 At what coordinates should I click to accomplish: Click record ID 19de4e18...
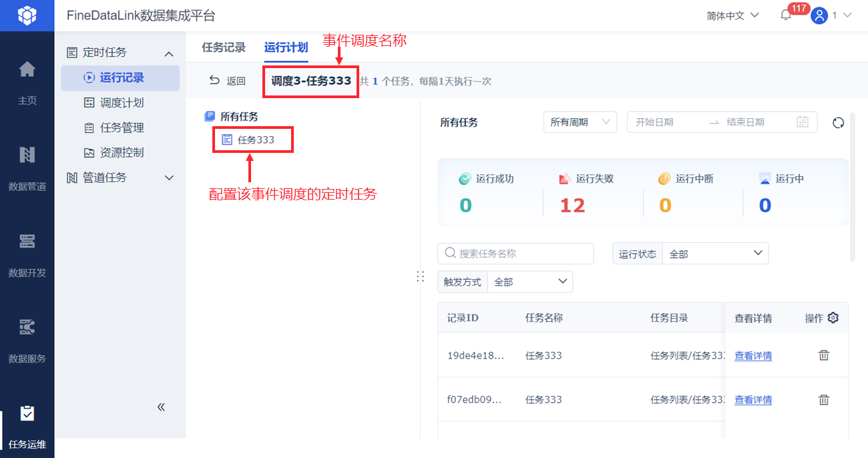[x=475, y=355]
